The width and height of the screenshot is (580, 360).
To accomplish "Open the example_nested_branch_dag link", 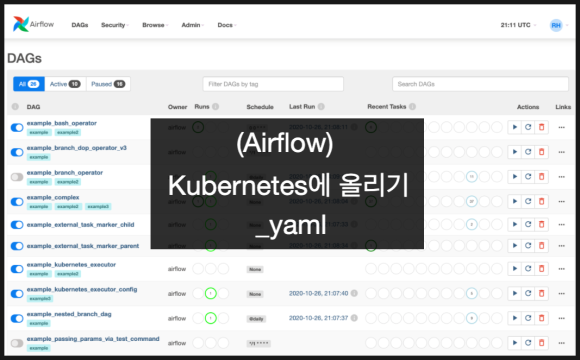I will point(69,314).
